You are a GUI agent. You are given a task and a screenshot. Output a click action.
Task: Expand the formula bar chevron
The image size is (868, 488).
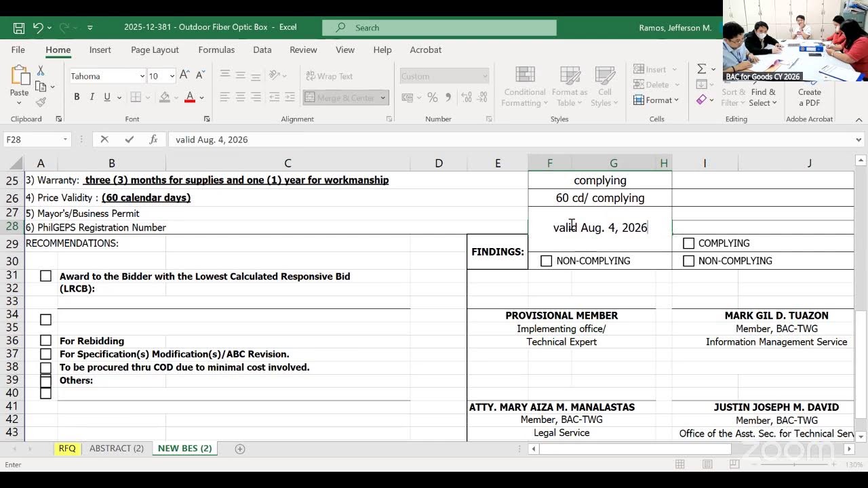(x=859, y=140)
